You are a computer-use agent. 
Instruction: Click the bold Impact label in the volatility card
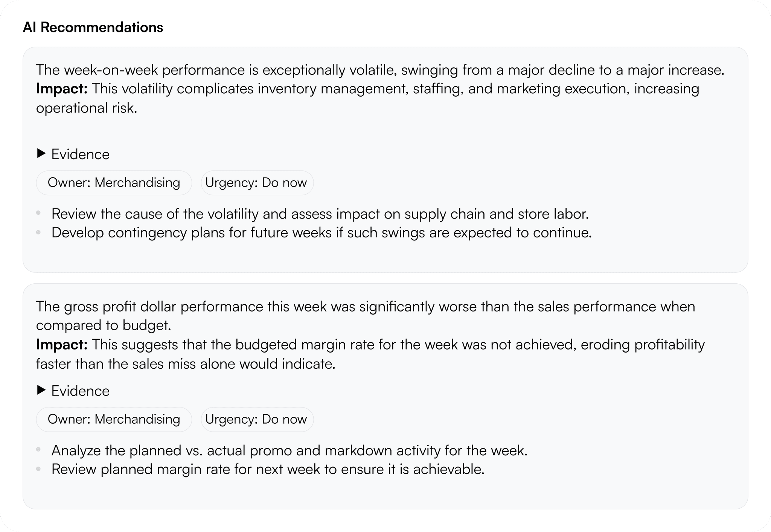[62, 89]
